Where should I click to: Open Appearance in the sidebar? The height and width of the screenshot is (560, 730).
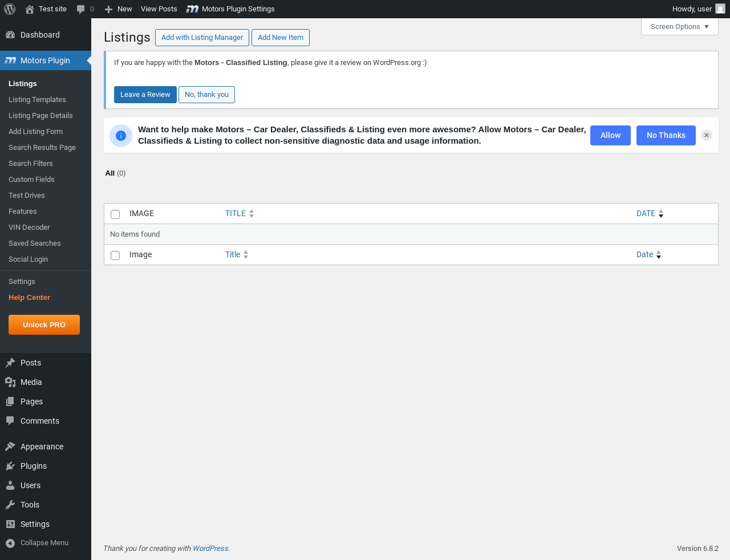46,447
